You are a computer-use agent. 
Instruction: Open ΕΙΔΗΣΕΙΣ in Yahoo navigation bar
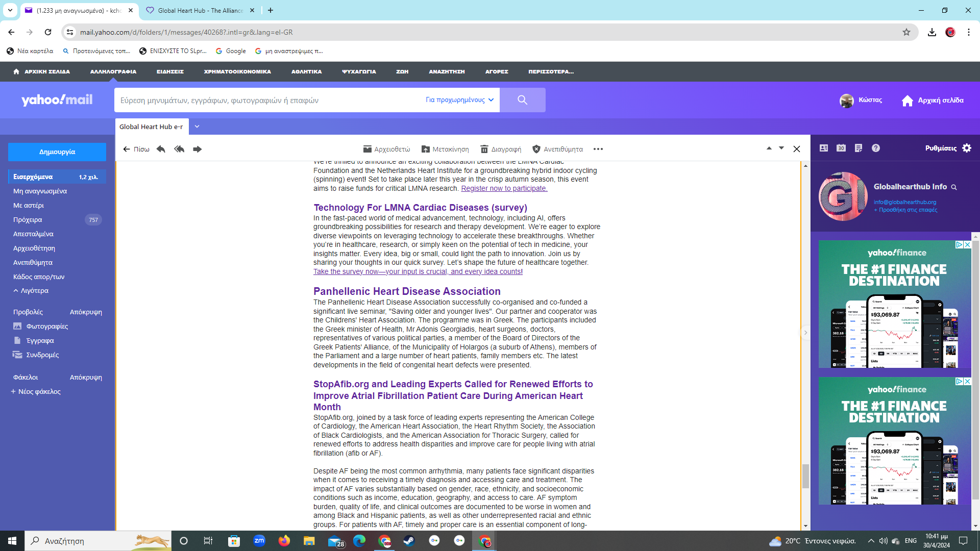pyautogui.click(x=170, y=71)
